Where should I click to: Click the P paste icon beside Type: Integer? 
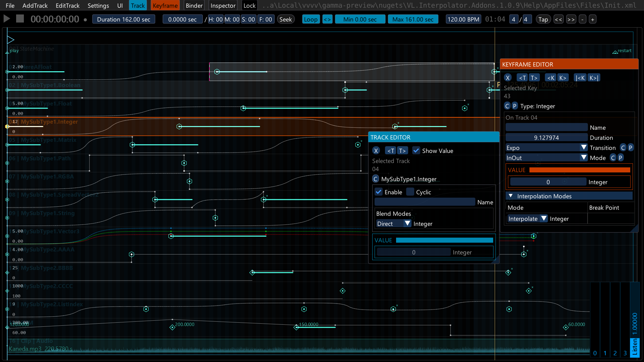point(515,106)
